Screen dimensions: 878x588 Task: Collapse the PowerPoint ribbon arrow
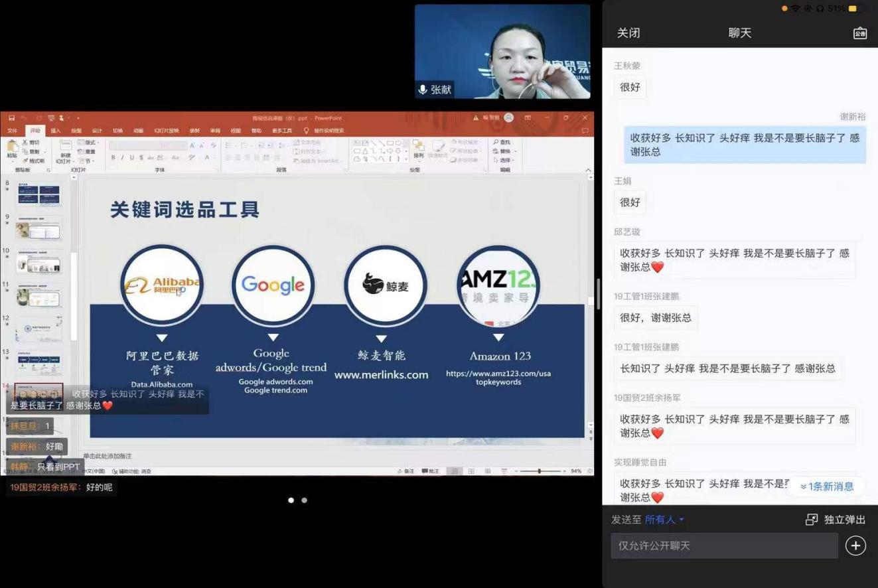tap(587, 170)
